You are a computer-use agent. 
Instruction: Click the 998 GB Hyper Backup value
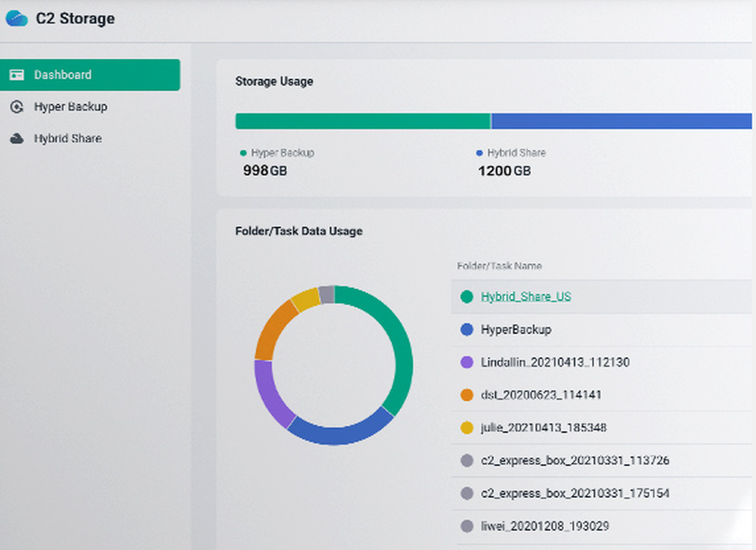click(265, 171)
